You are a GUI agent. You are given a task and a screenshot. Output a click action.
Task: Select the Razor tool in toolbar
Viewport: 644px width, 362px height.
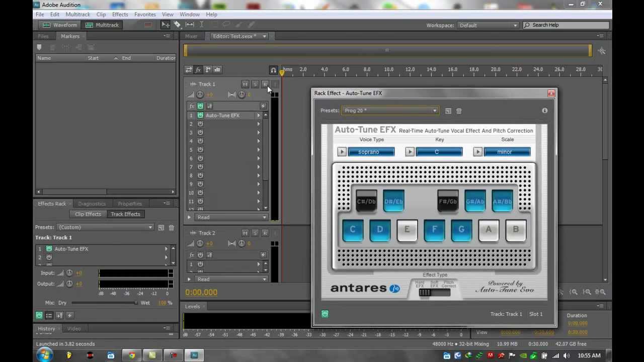(178, 25)
